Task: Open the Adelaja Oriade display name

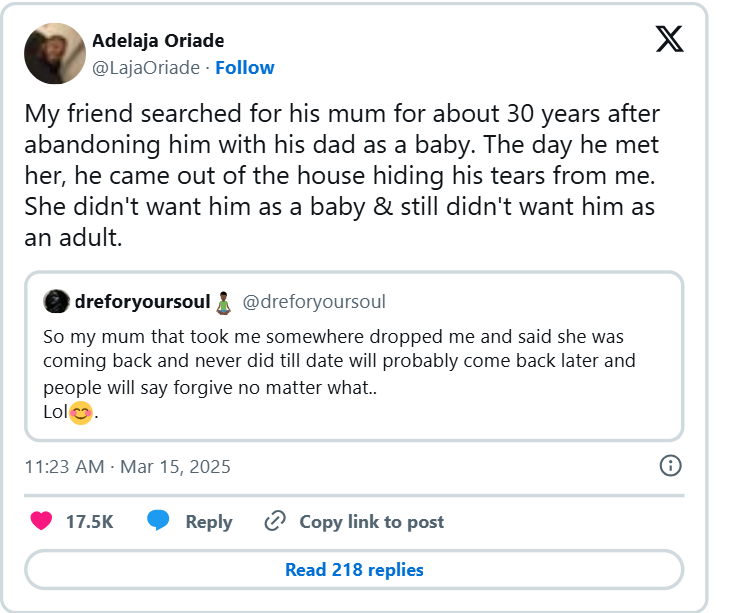Action: pos(158,41)
